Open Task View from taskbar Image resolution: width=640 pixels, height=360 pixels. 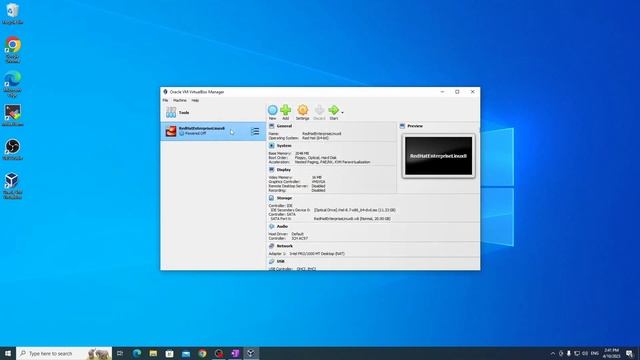click(120, 353)
